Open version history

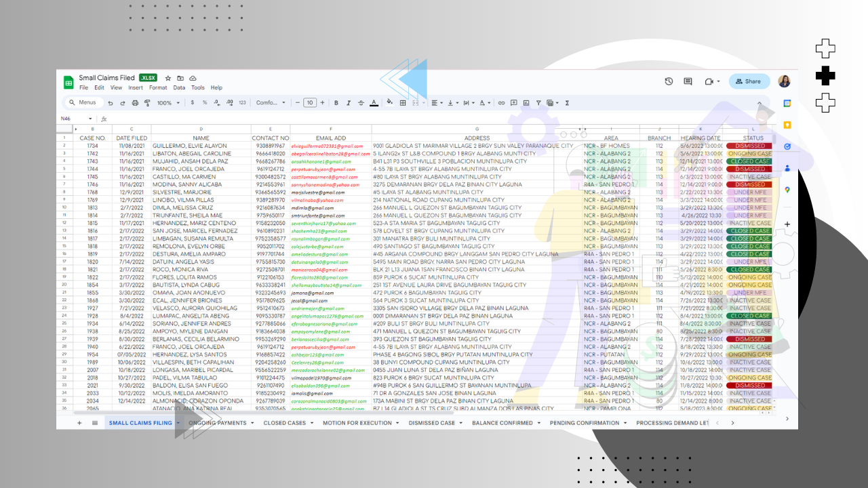669,81
